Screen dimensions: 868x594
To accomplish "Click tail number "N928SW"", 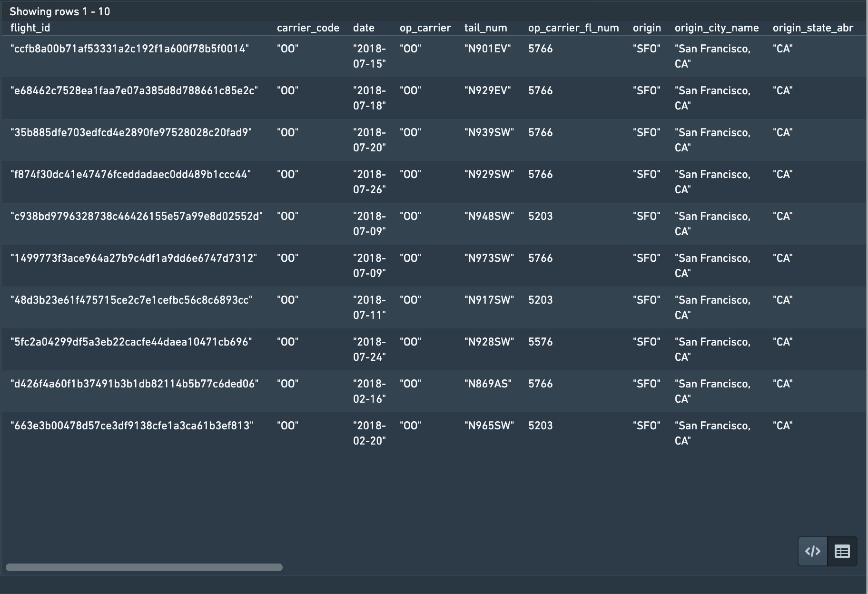I will (489, 342).
